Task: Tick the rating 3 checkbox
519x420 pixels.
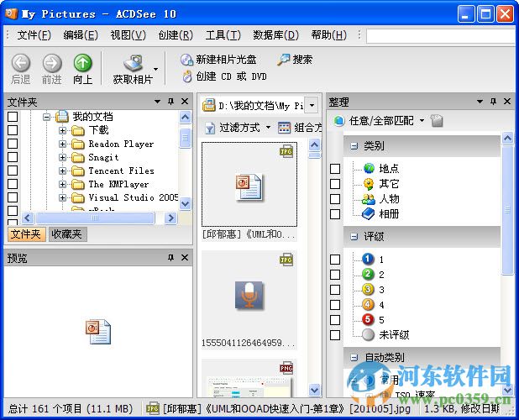Action: [x=335, y=290]
